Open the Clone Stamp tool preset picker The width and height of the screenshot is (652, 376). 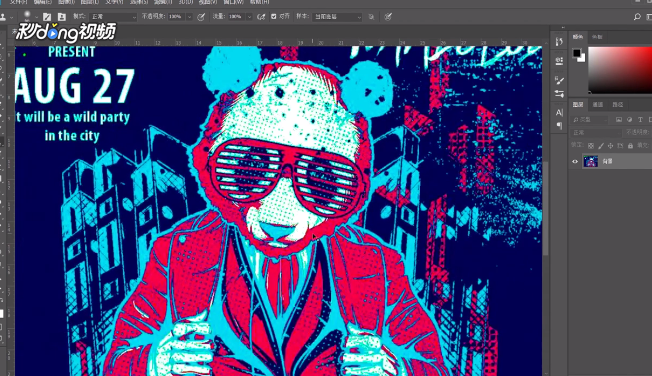4,17
